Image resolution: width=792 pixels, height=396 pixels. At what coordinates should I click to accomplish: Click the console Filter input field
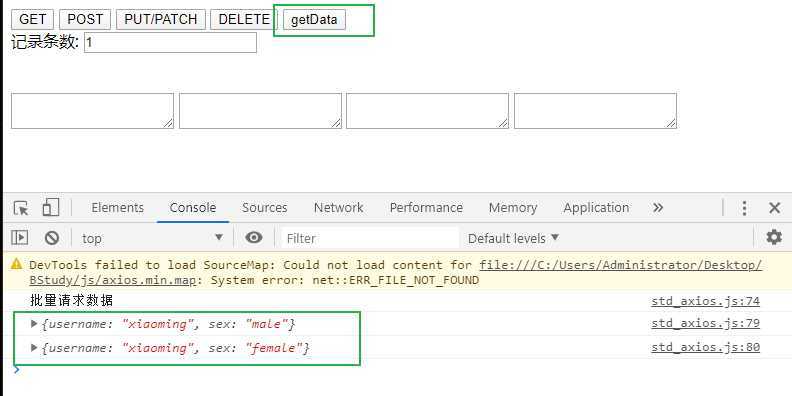(x=370, y=238)
